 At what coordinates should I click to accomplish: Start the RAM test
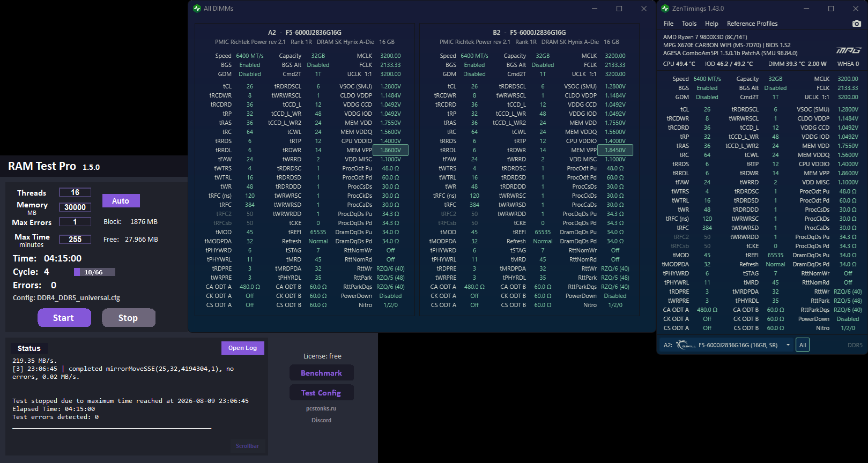[64, 318]
